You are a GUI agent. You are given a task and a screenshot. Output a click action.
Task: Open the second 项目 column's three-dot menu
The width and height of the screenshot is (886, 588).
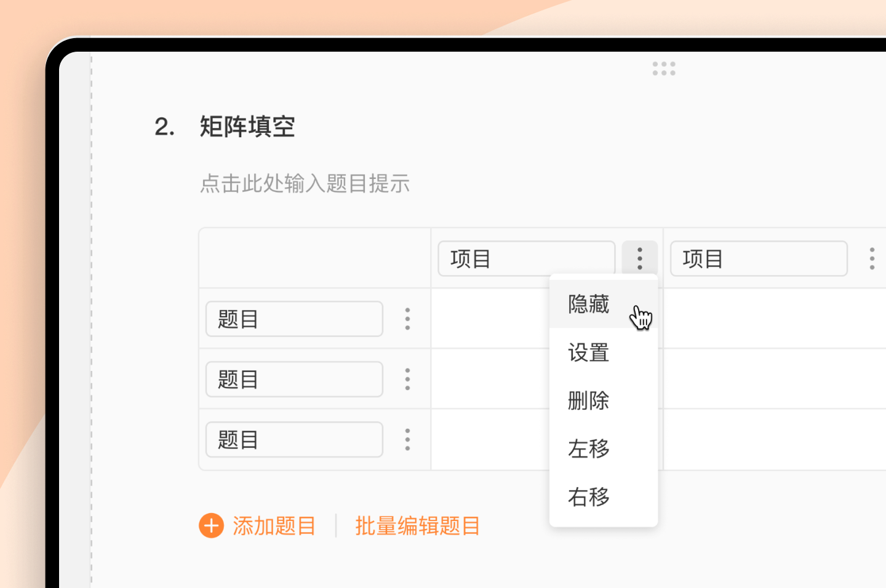point(872,258)
